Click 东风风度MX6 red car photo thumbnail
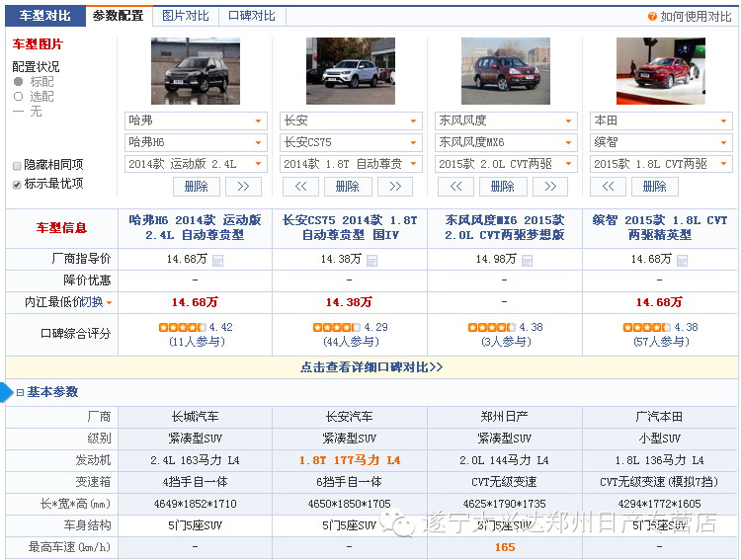This screenshot has height=560, width=741. point(506,71)
